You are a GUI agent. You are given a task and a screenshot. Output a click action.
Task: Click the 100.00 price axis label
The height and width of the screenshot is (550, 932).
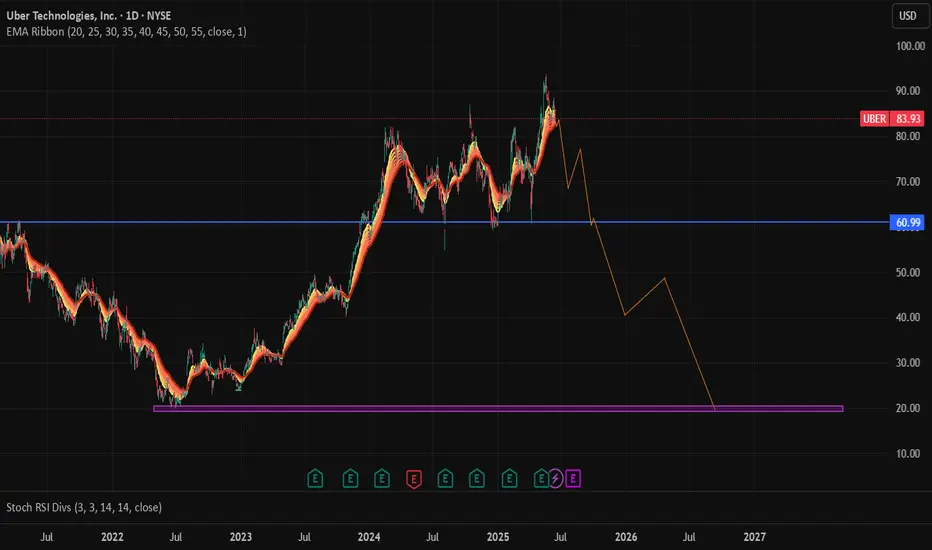coord(910,46)
